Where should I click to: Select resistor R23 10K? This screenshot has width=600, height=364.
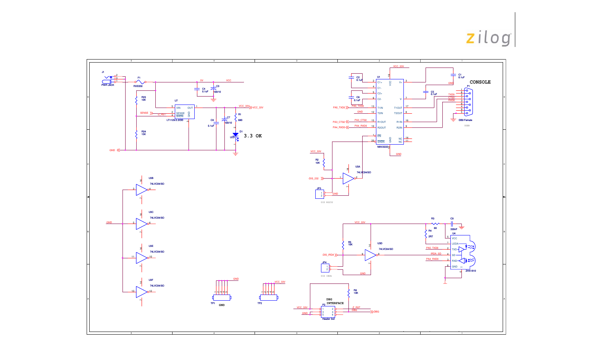(136, 100)
